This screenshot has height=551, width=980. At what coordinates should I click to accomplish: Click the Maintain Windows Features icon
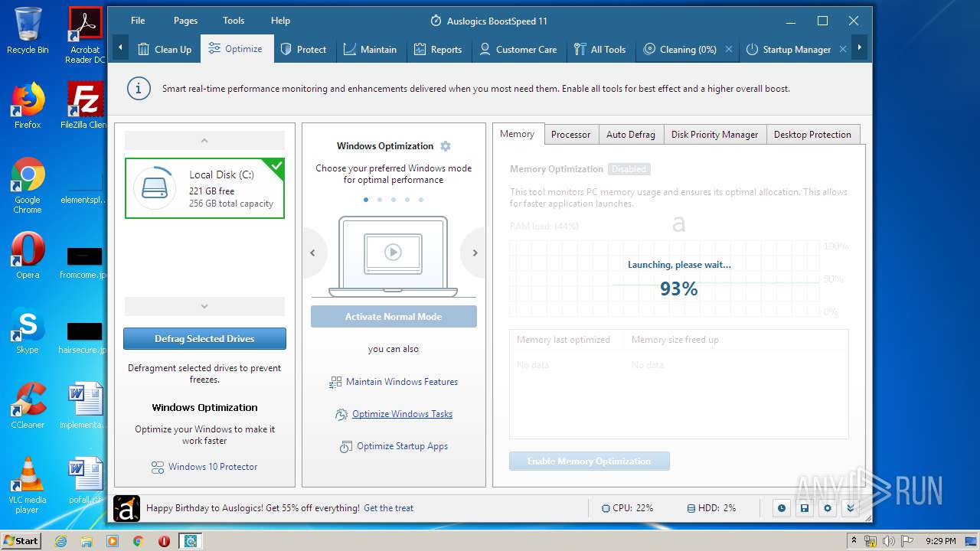coord(335,382)
